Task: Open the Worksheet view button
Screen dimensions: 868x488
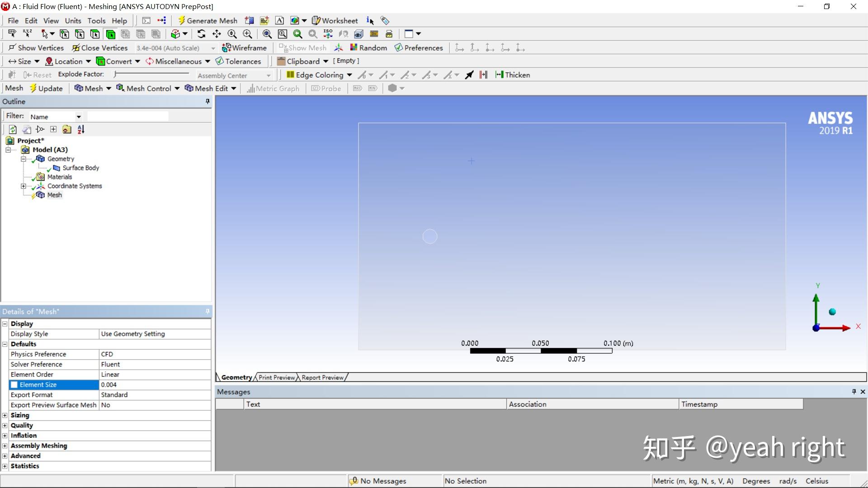Action: 335,21
